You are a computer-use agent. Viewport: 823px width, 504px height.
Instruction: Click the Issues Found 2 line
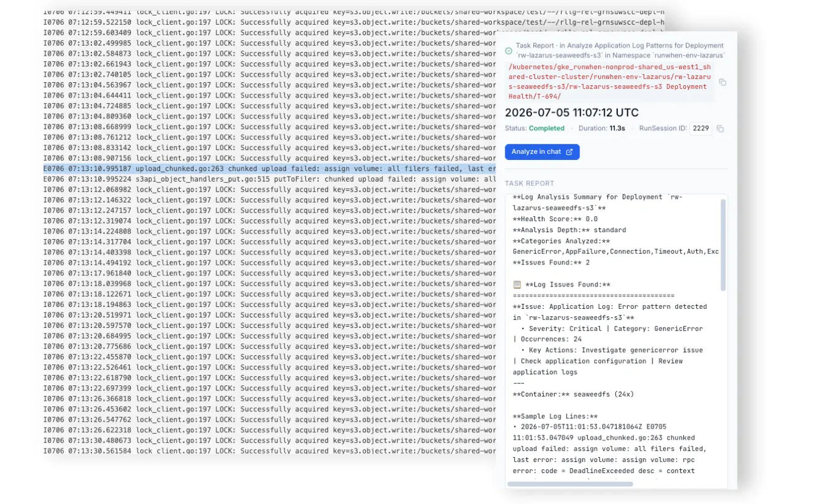(x=551, y=263)
